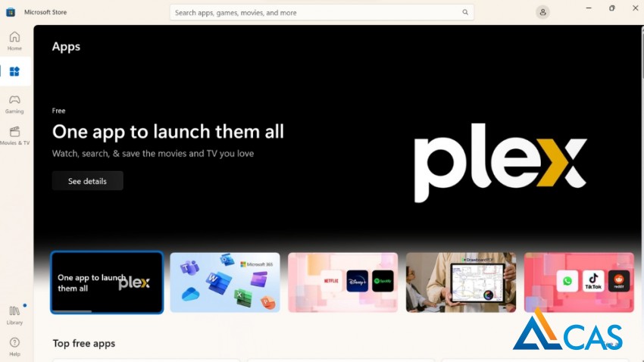Viewport: 644px width, 362px height.
Task: Click the Free label above headline
Action: tap(59, 111)
